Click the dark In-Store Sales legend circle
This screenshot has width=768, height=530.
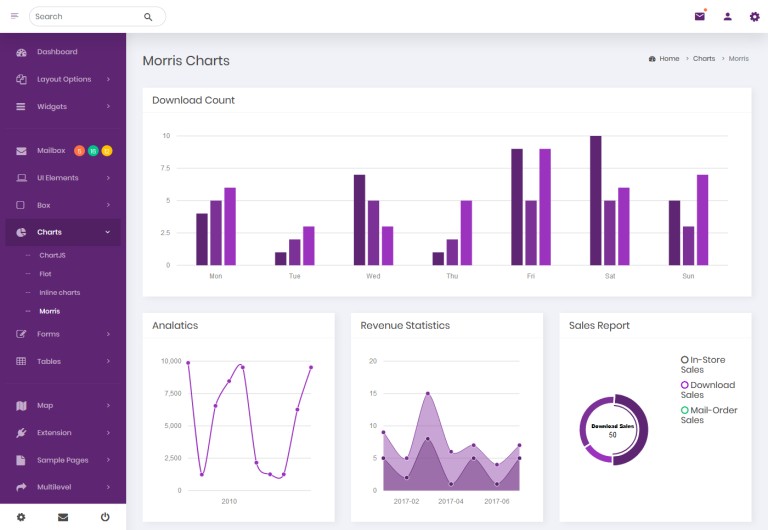(x=684, y=360)
